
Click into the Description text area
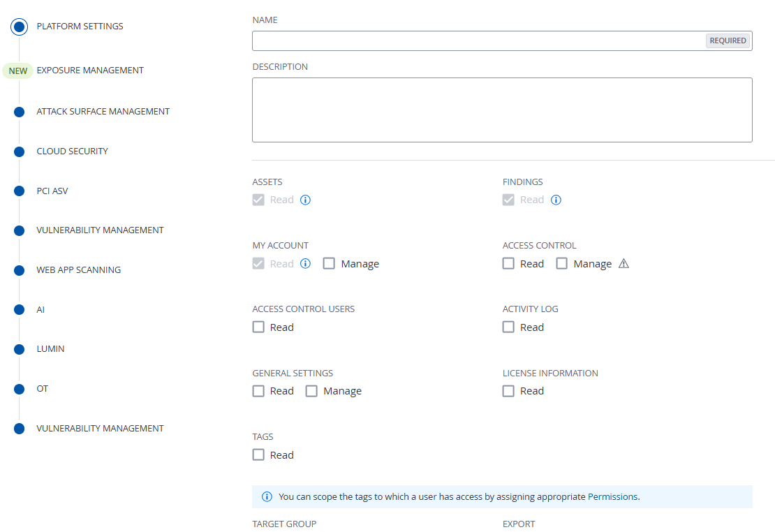[x=502, y=110]
